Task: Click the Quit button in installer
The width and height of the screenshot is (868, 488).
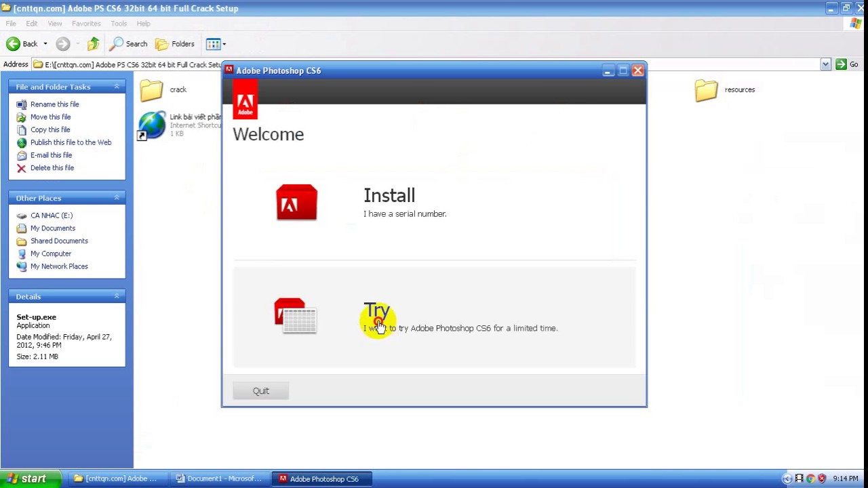Action: pos(261,391)
